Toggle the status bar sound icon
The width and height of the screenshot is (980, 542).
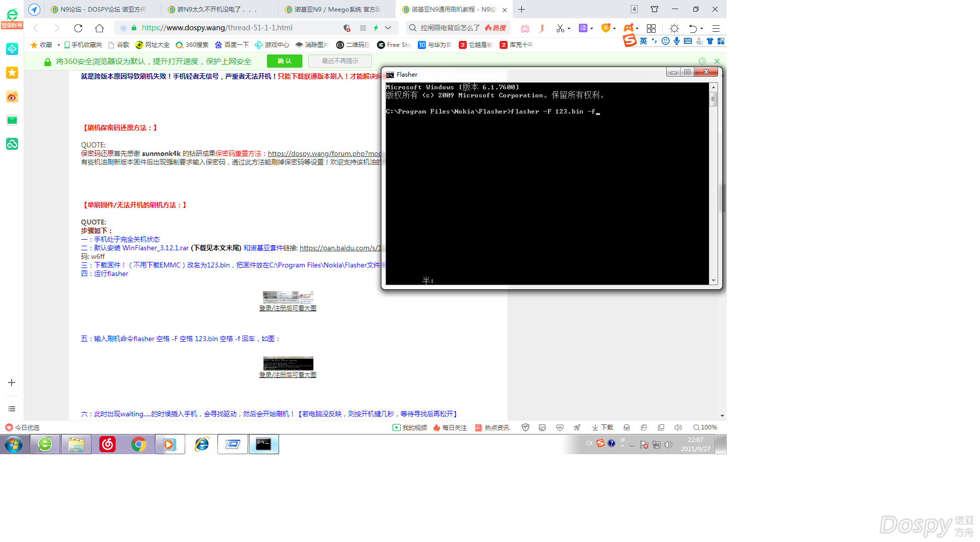pos(678,427)
